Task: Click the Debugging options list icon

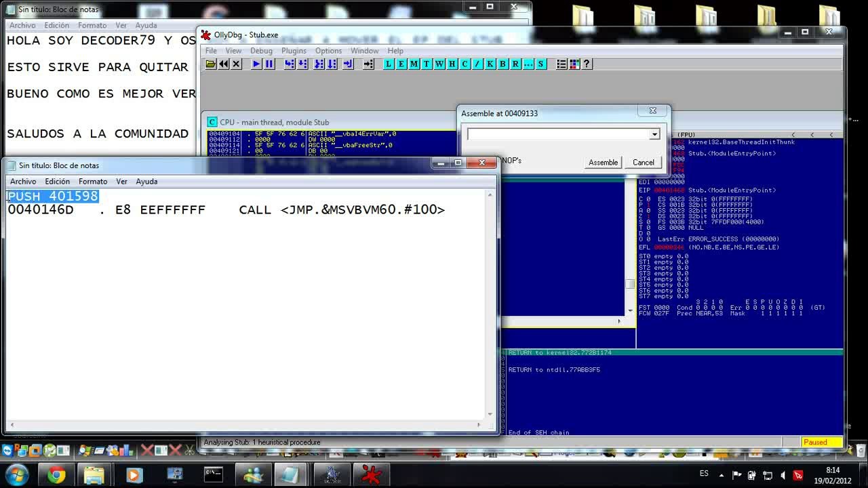Action: click(561, 64)
